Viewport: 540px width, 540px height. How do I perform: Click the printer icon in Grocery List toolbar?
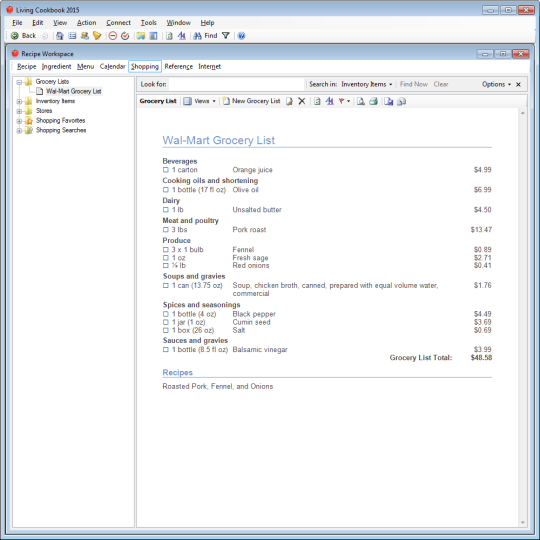[x=373, y=101]
